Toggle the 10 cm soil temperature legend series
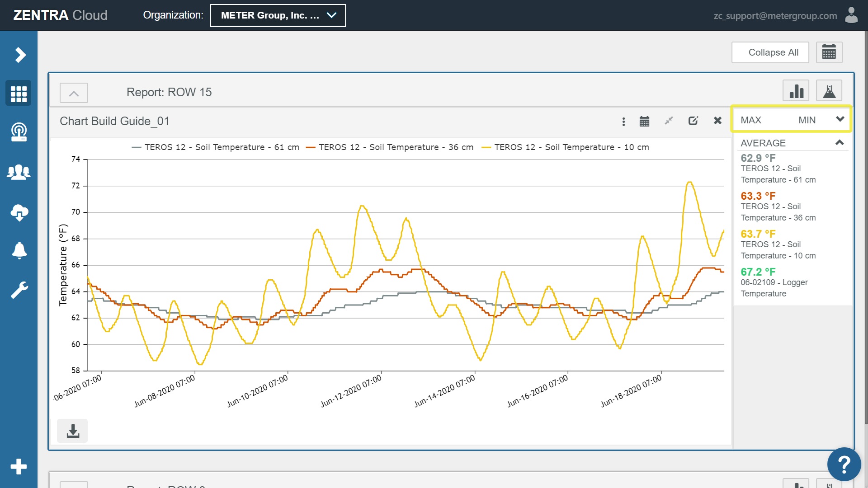Image resolution: width=868 pixels, height=488 pixels. coord(565,147)
